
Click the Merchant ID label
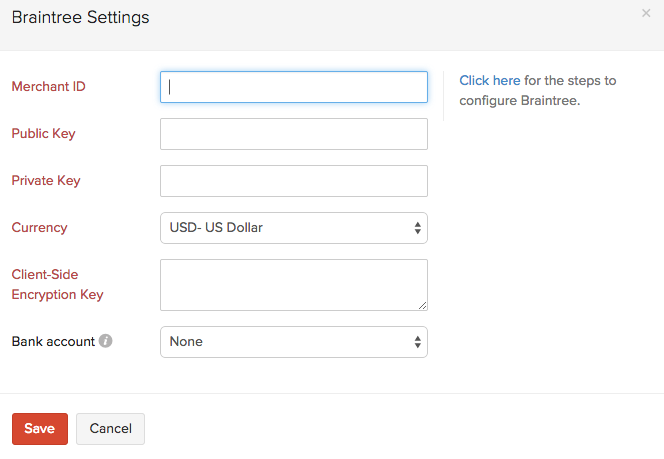tap(48, 87)
